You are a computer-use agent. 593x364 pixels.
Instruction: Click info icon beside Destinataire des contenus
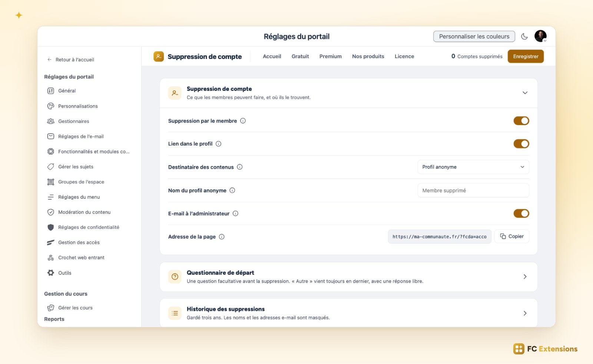[240, 167]
